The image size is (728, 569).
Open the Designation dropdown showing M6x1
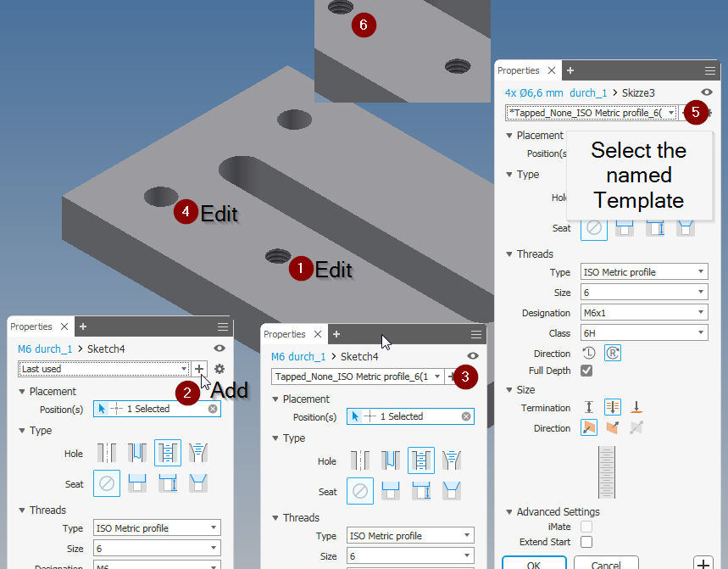644,312
